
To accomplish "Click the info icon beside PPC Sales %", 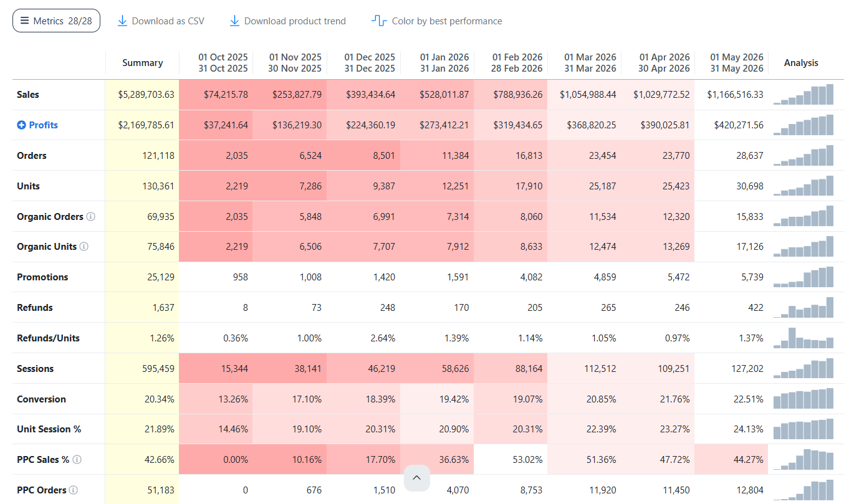I will (77, 460).
